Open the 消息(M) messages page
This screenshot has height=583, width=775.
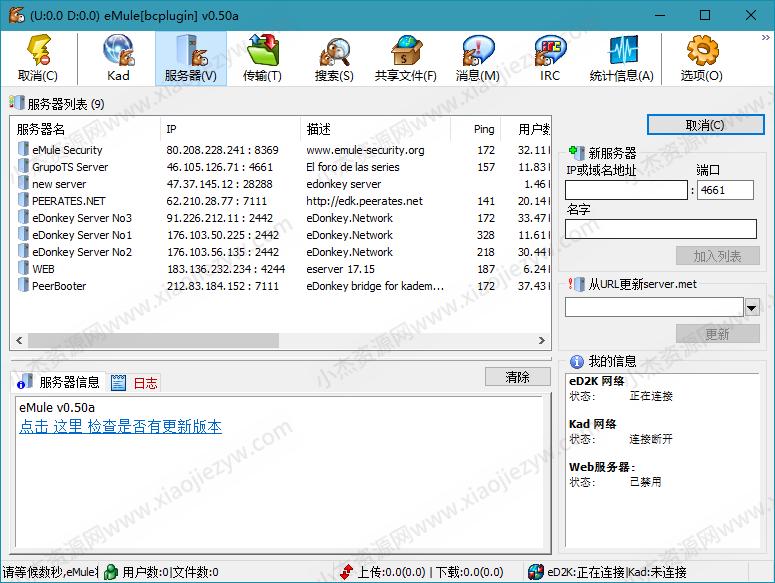(477, 58)
